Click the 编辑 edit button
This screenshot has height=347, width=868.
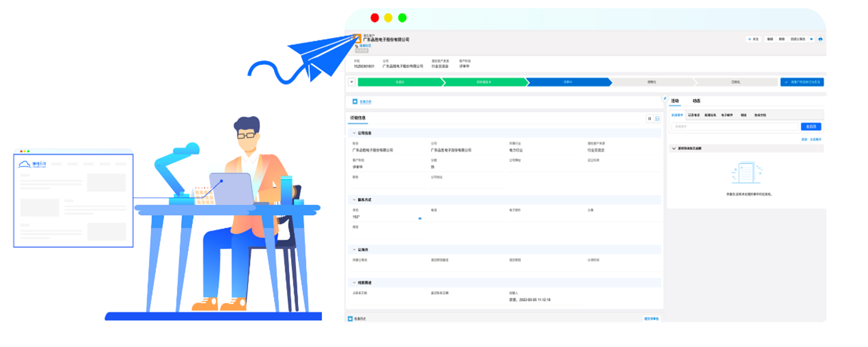pos(770,39)
